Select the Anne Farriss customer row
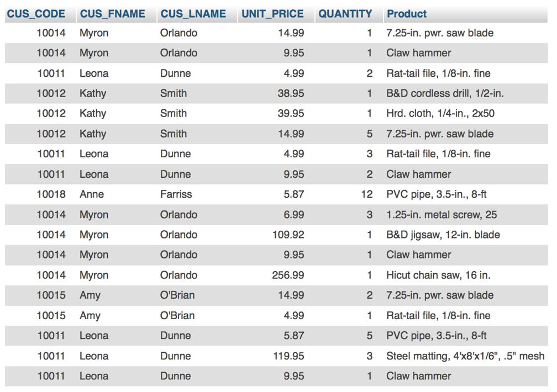Image resolution: width=557 pixels, height=392 pixels. point(276,194)
